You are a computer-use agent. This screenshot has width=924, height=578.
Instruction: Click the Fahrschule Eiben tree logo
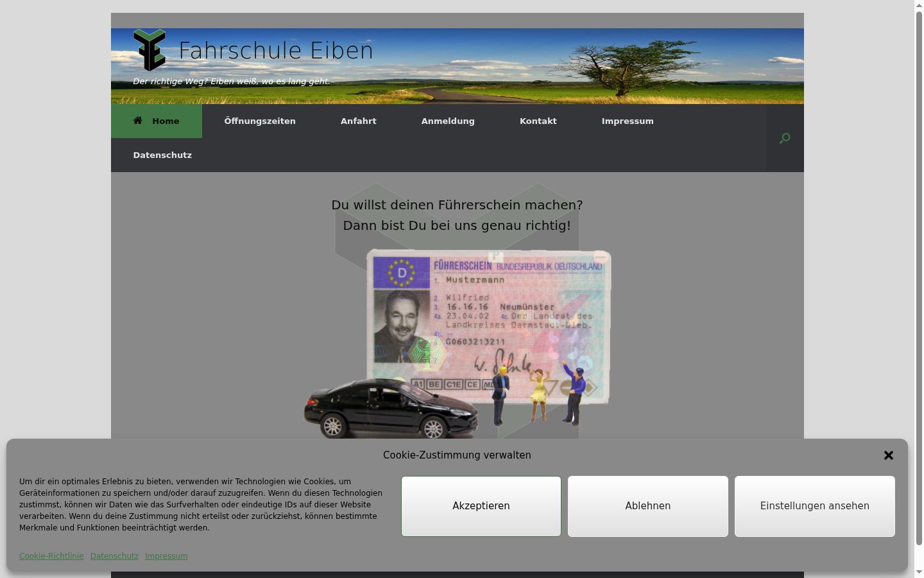(150, 50)
